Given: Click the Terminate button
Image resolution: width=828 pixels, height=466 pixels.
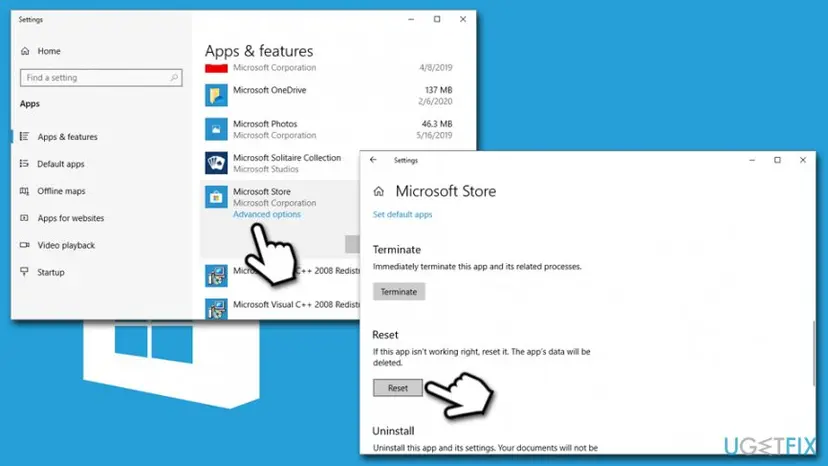Looking at the screenshot, I should click(x=399, y=292).
